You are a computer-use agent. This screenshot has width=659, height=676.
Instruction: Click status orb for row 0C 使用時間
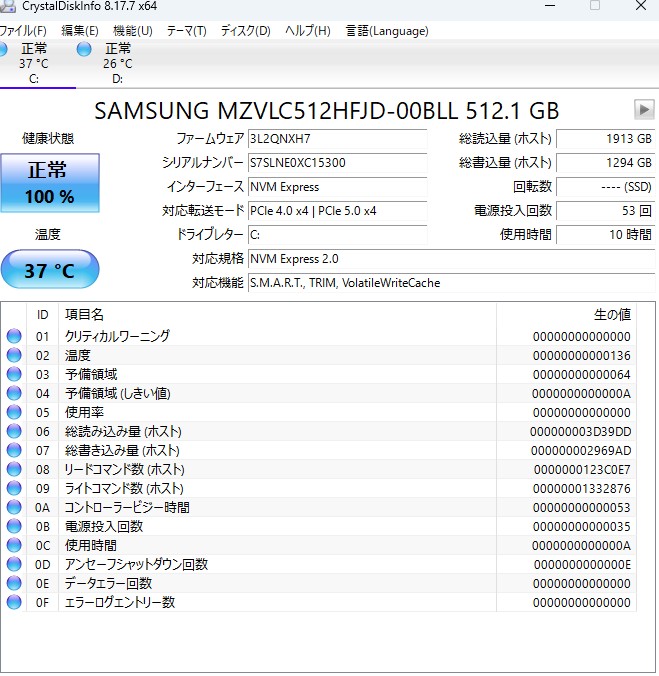click(x=14, y=545)
